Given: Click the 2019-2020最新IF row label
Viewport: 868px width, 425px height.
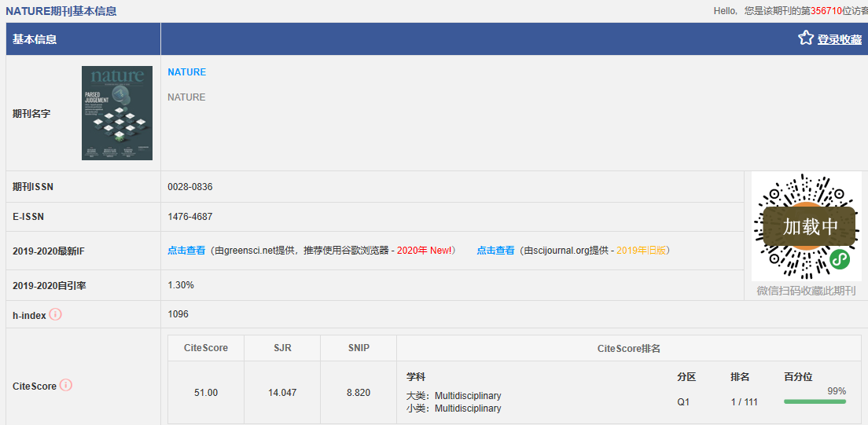Looking at the screenshot, I should [49, 251].
